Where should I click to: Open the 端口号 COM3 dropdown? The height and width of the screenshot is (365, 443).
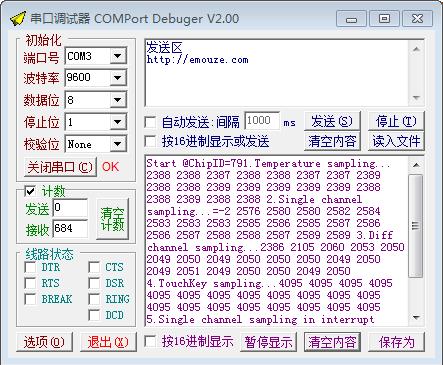[x=118, y=56]
